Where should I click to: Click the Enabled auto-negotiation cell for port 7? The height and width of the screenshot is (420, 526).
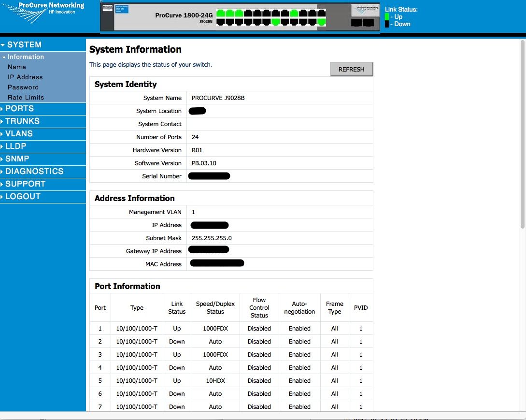[299, 407]
